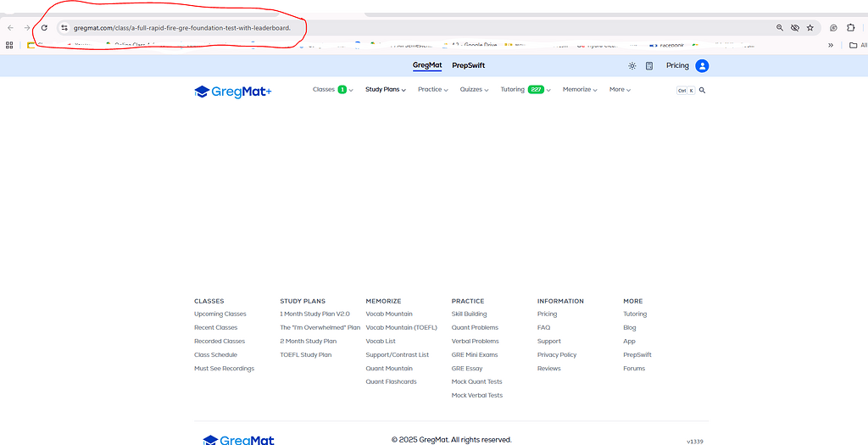
Task: Select the GregMat tab at top
Action: click(426, 65)
